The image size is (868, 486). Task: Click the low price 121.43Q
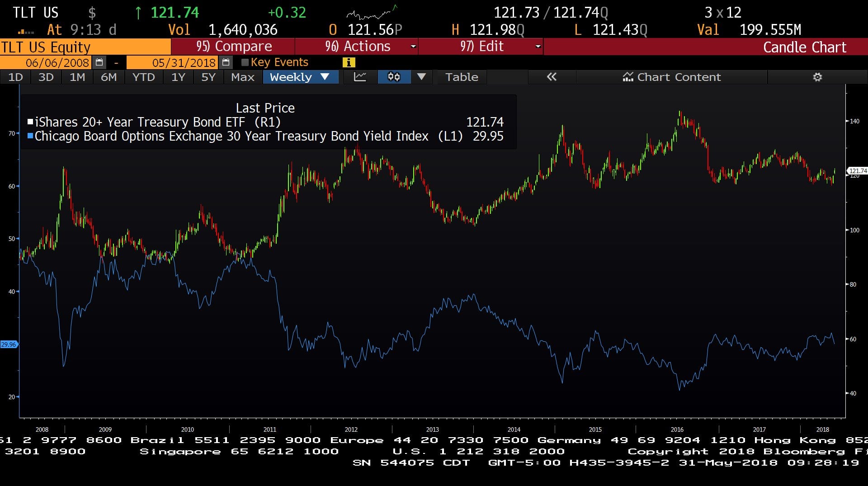[x=620, y=30]
